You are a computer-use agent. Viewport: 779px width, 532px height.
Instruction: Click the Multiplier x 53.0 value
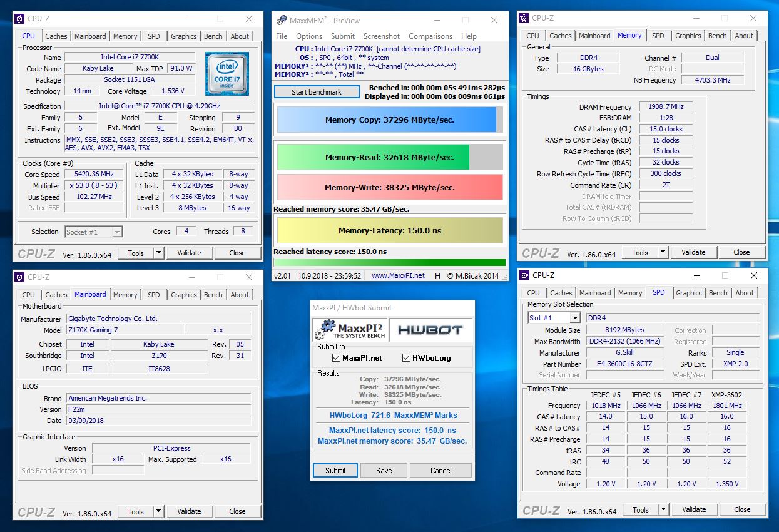94,186
